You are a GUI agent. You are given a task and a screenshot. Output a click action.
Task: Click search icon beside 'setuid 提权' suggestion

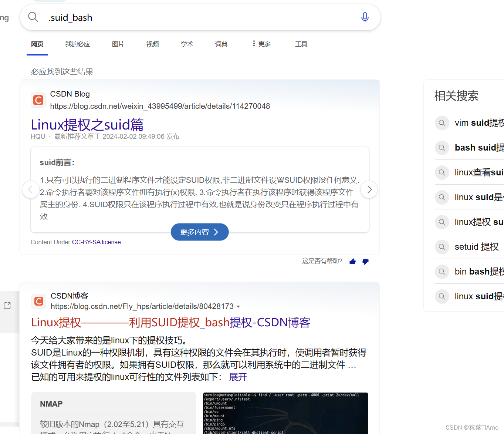(x=442, y=247)
